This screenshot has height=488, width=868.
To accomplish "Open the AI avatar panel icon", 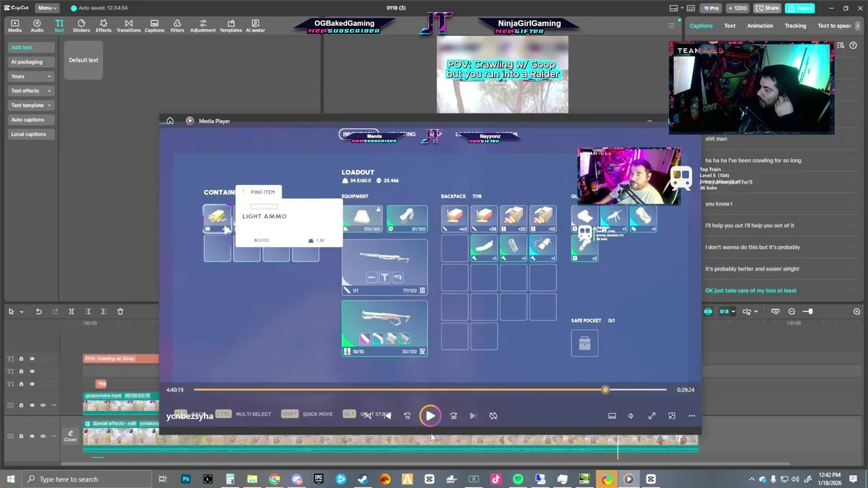I will pyautogui.click(x=255, y=26).
